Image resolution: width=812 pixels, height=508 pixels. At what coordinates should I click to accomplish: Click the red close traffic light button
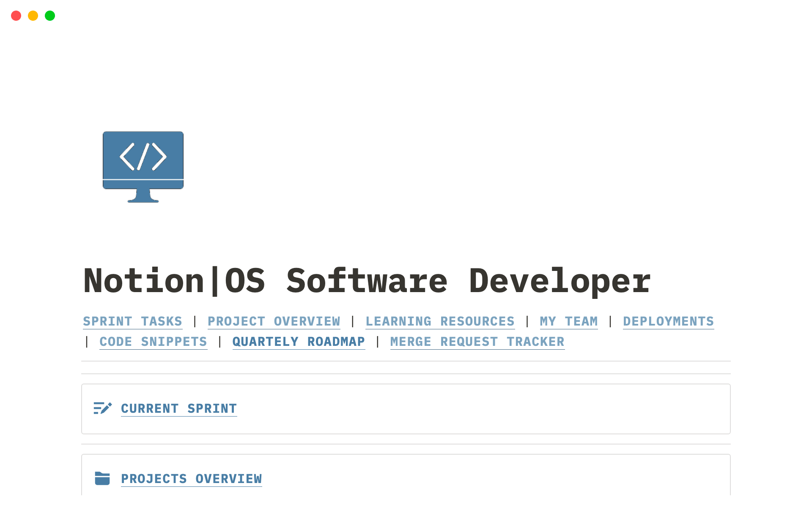click(x=16, y=16)
